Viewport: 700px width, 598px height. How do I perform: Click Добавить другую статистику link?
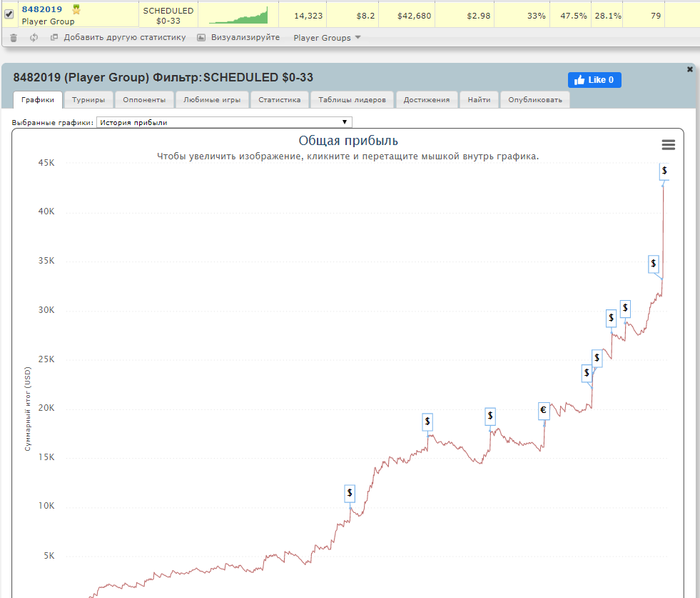click(125, 37)
